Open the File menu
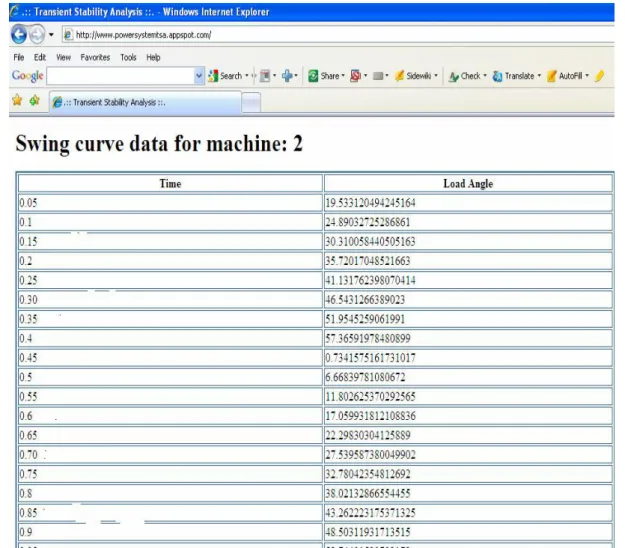 pos(19,57)
